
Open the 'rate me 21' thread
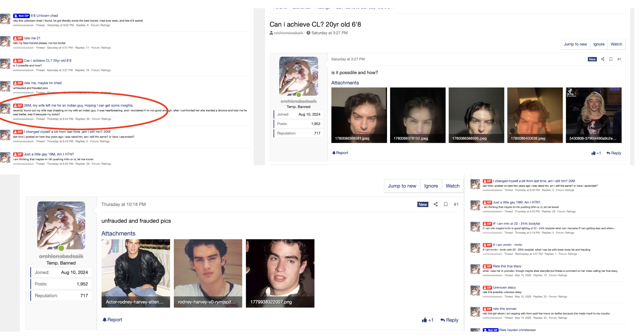click(x=32, y=38)
